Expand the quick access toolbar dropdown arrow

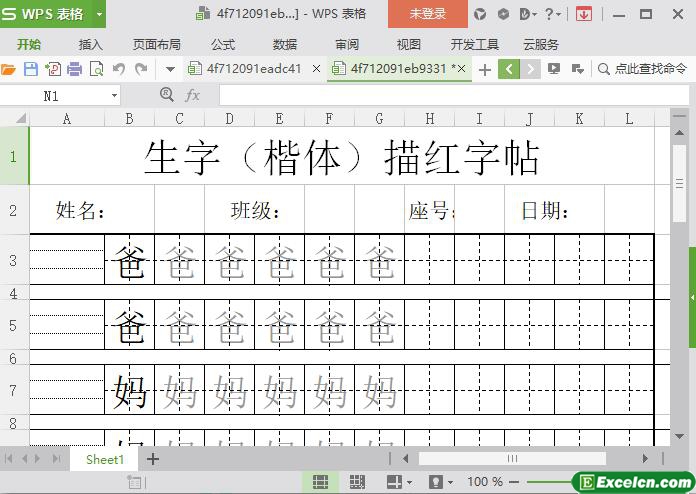click(x=170, y=70)
